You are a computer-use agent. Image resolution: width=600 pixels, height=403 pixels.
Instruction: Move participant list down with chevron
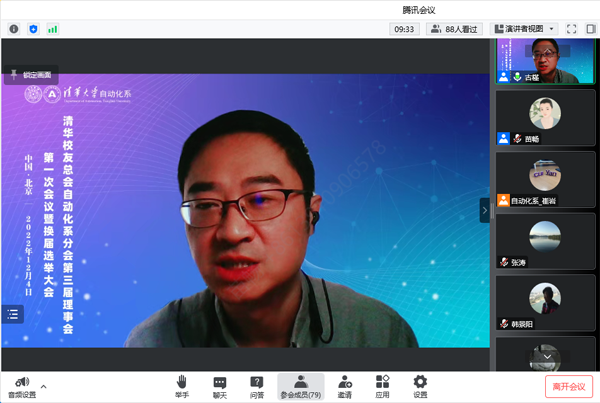548,357
